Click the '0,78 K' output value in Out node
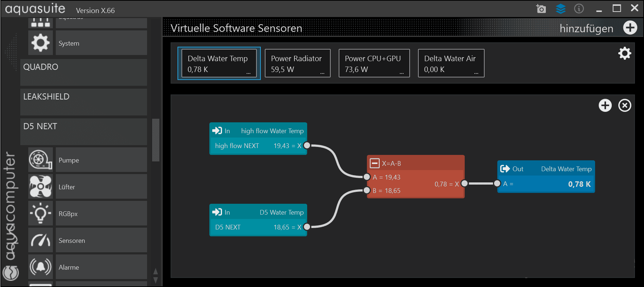644x287 pixels. (x=579, y=184)
